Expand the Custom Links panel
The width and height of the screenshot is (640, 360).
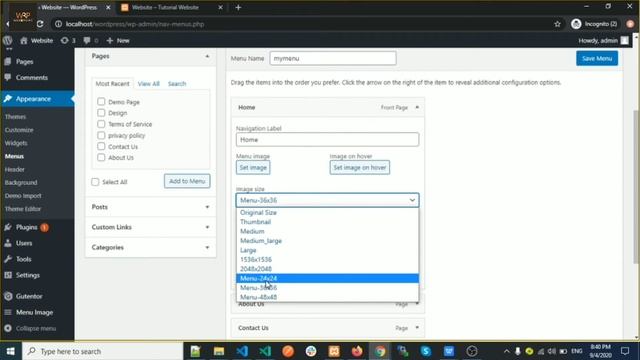tap(207, 227)
